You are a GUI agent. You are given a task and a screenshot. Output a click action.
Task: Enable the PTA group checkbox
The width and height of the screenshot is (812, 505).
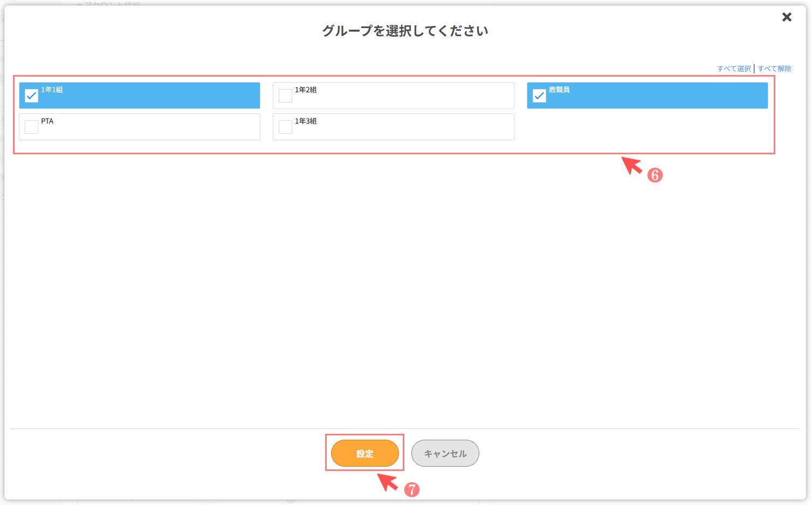pyautogui.click(x=31, y=127)
